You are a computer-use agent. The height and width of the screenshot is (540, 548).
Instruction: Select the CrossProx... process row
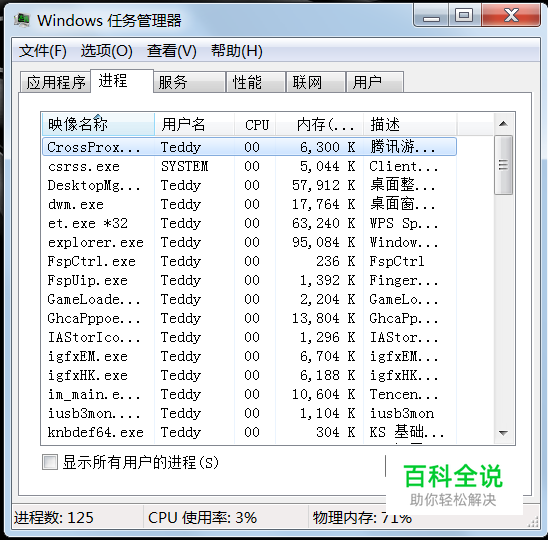coord(249,147)
